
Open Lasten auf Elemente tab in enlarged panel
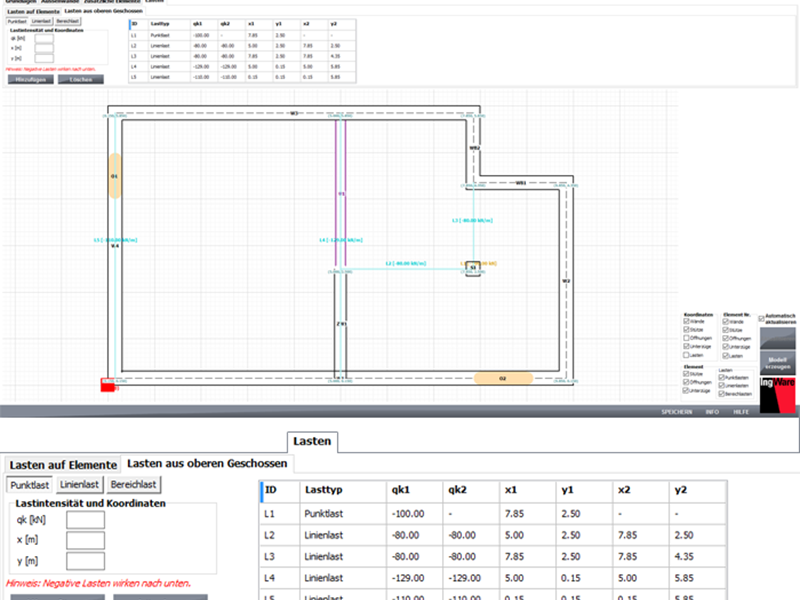[61, 464]
